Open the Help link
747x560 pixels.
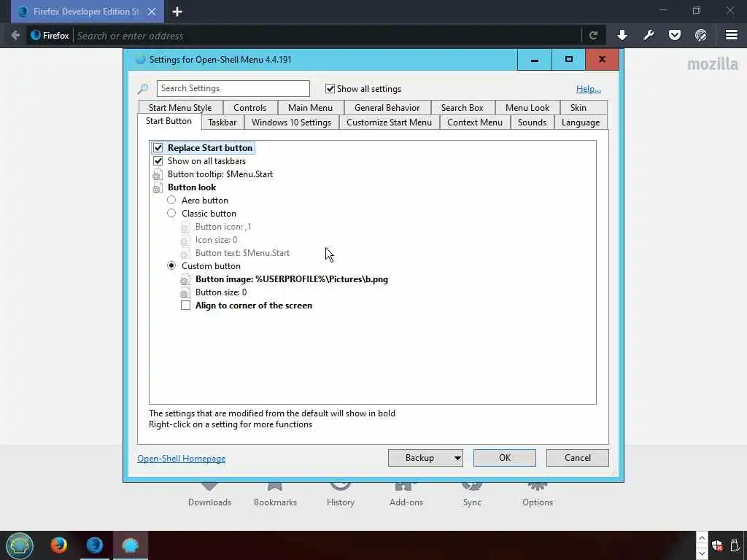click(589, 88)
